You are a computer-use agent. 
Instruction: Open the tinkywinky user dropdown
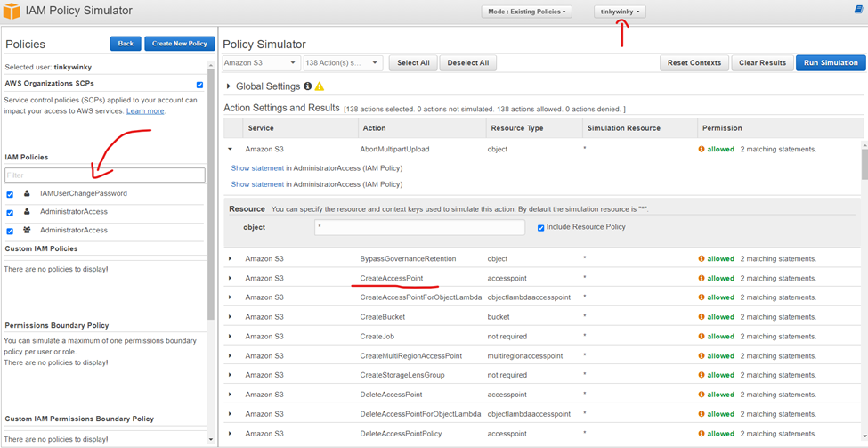(620, 12)
